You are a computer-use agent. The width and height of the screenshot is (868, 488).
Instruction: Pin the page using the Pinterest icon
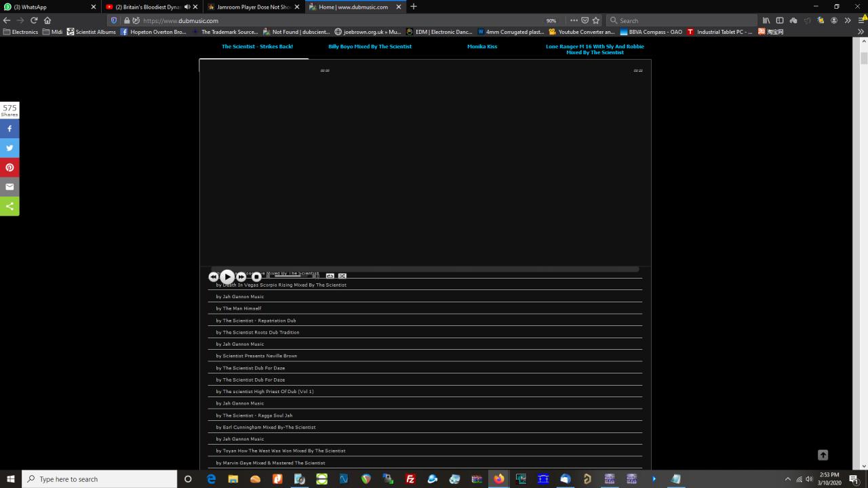pos(9,167)
